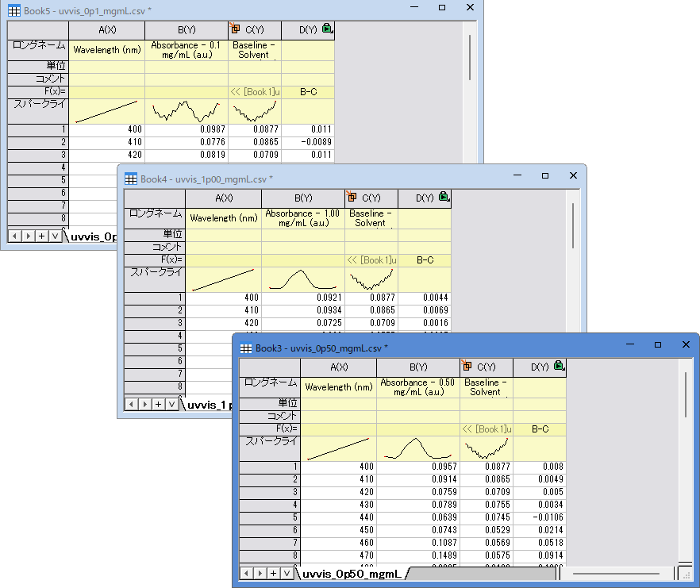The image size is (700, 588).
Task: Click the green lock icon on Book5 column D
Action: point(327,28)
